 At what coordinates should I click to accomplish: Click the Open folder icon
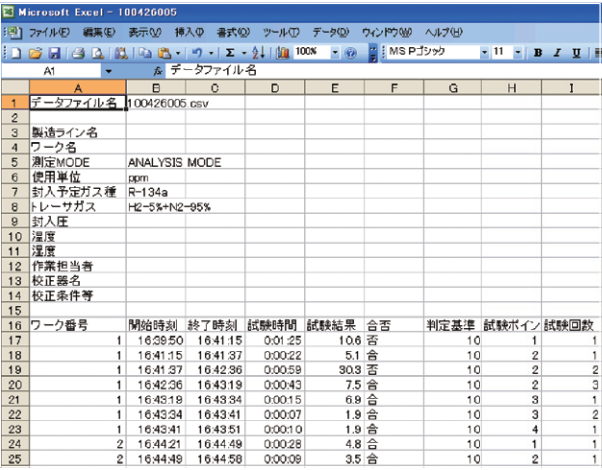coord(35,53)
